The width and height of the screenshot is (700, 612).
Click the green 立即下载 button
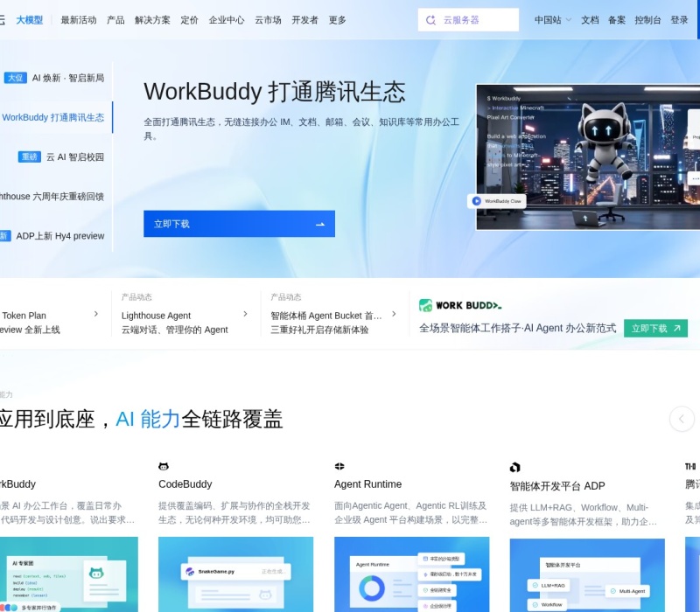655,329
